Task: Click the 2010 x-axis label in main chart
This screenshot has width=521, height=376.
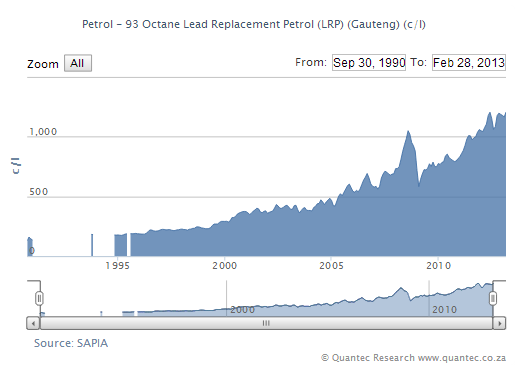Action: pyautogui.click(x=438, y=266)
